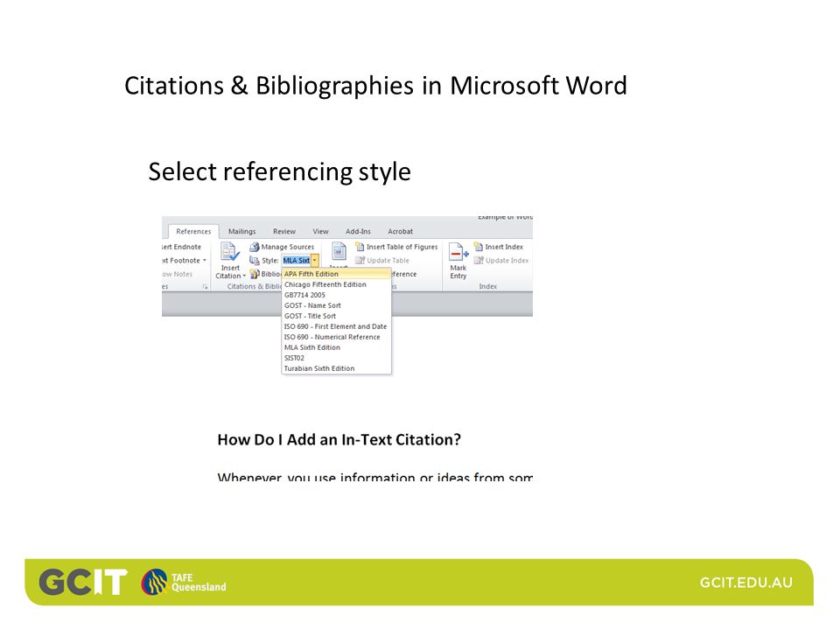Screen dimensions: 840x630
Task: Click the greyed Update Index icon
Action: click(479, 261)
